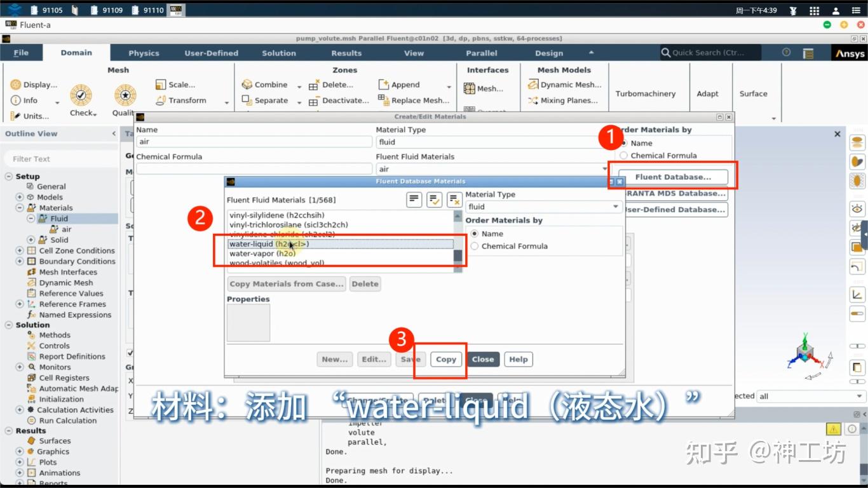Open Mesh Interfaces from the ribbon
This screenshot has height=488, width=868.
pos(484,88)
